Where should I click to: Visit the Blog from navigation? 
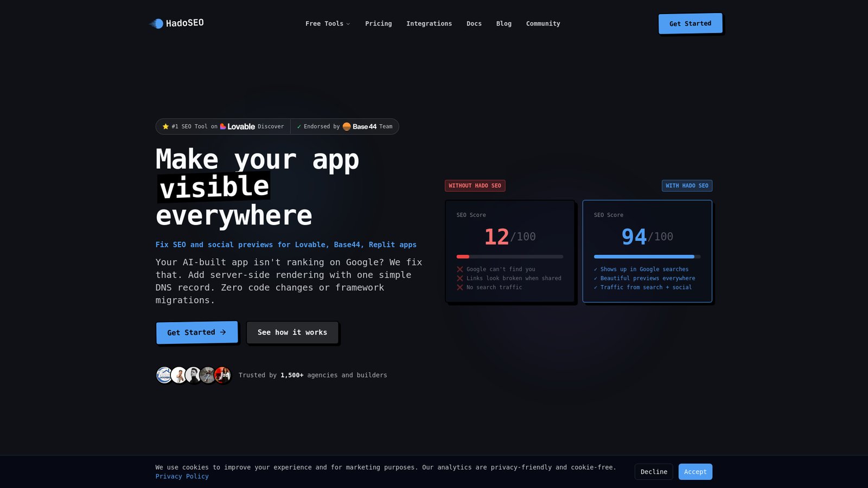click(504, 23)
